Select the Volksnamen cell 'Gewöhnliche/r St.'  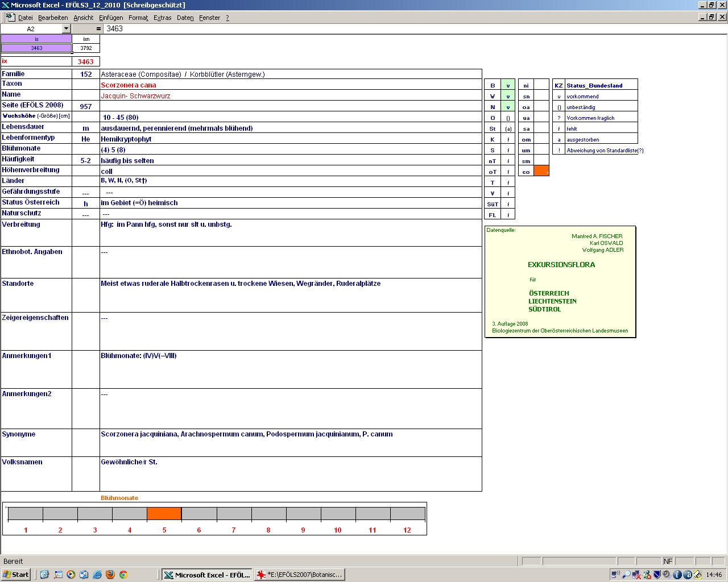click(291, 474)
